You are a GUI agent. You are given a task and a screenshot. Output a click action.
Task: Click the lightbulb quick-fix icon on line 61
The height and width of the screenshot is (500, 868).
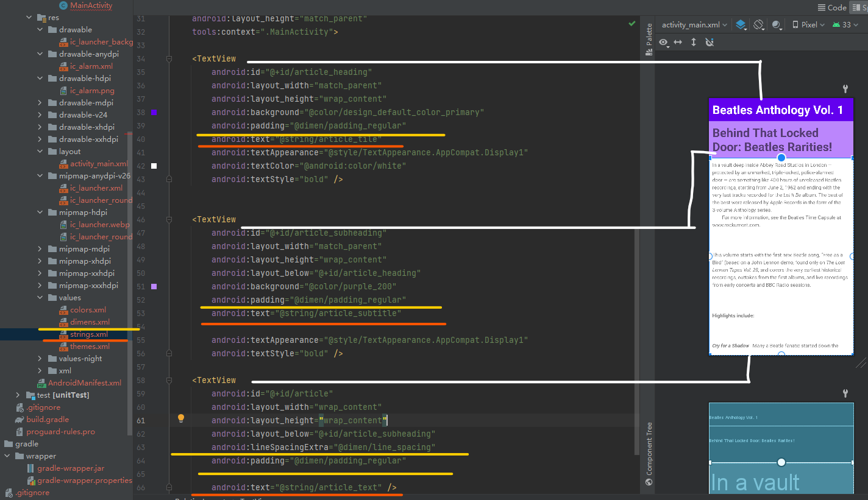180,418
